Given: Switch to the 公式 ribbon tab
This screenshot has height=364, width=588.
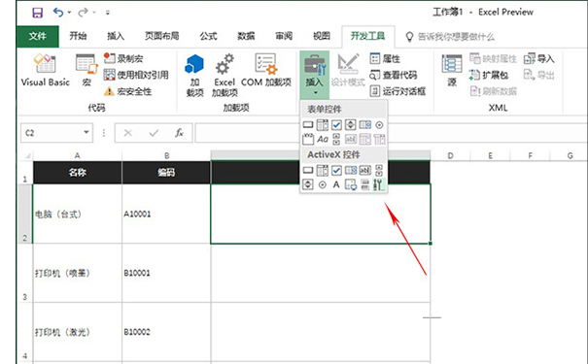Looking at the screenshot, I should pyautogui.click(x=208, y=36).
